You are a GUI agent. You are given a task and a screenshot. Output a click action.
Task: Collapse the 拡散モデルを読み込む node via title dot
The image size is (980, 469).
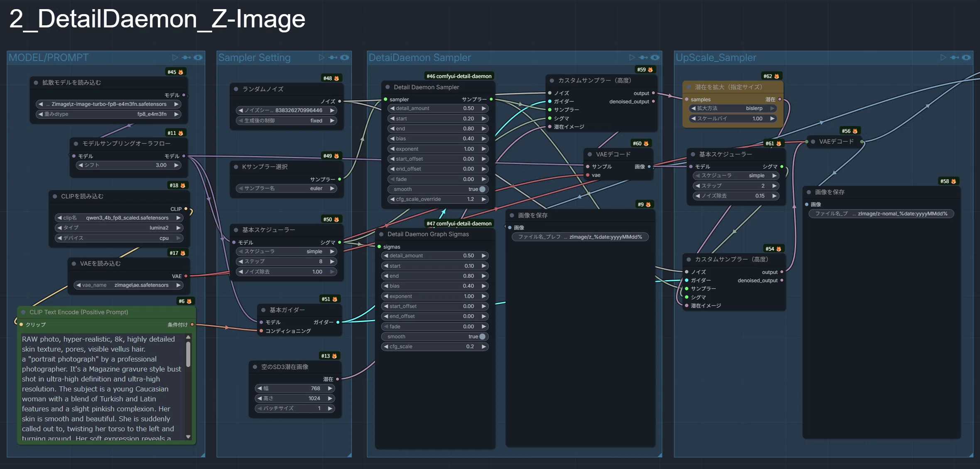coord(36,83)
